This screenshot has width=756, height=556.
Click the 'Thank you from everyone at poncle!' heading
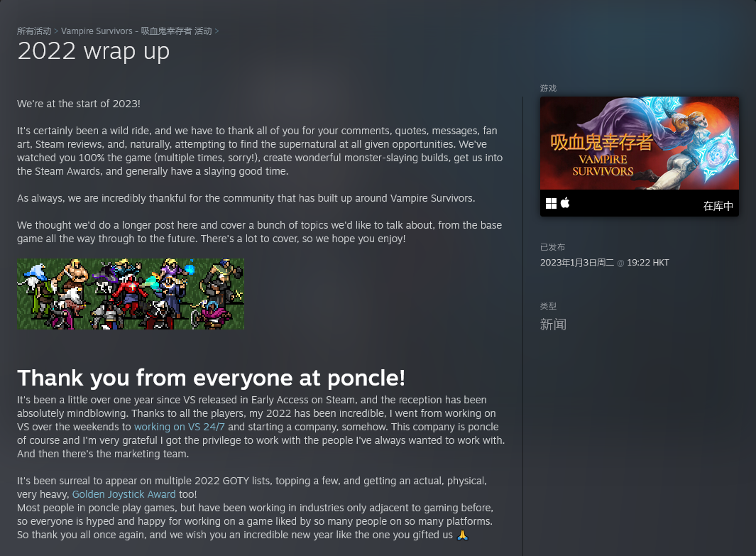pyautogui.click(x=211, y=378)
